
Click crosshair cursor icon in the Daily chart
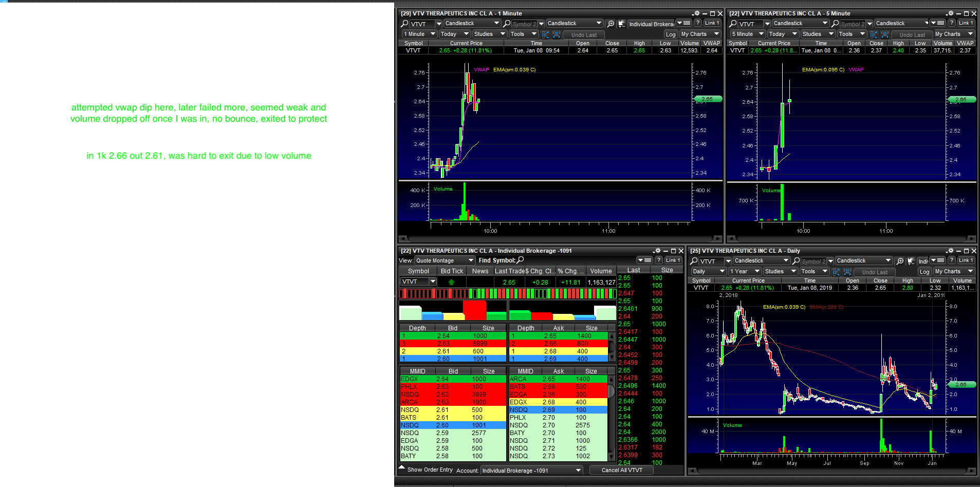[x=911, y=261]
